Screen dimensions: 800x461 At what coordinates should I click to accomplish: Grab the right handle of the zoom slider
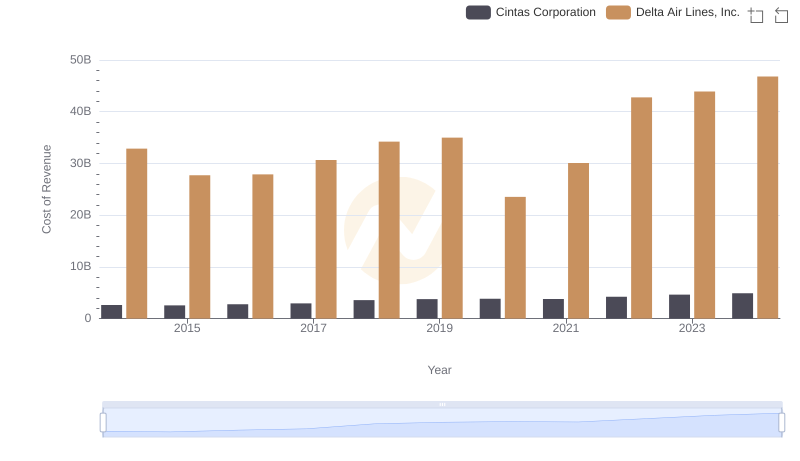[781, 423]
